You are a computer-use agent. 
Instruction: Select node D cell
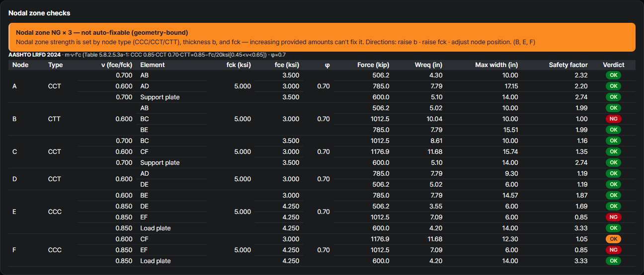[14, 179]
